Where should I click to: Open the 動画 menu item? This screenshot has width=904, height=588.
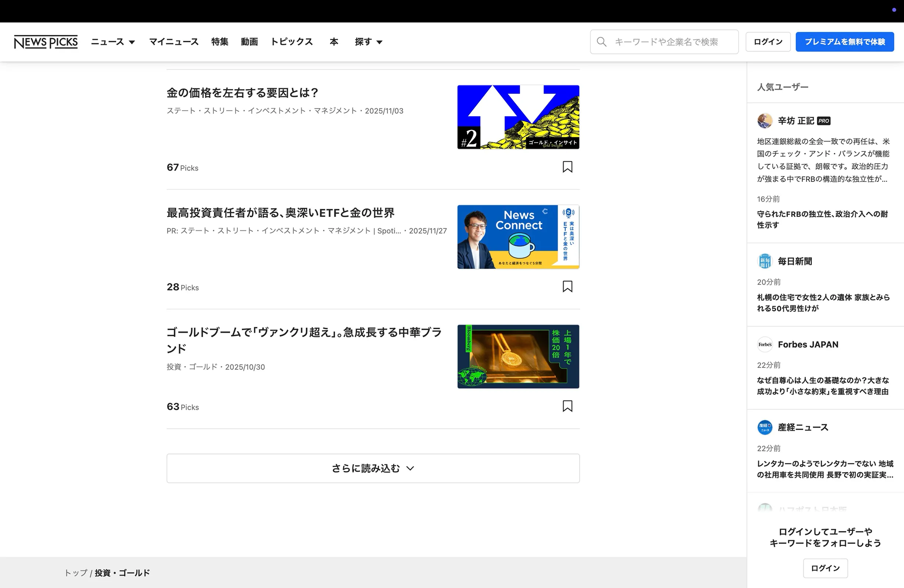pos(249,42)
